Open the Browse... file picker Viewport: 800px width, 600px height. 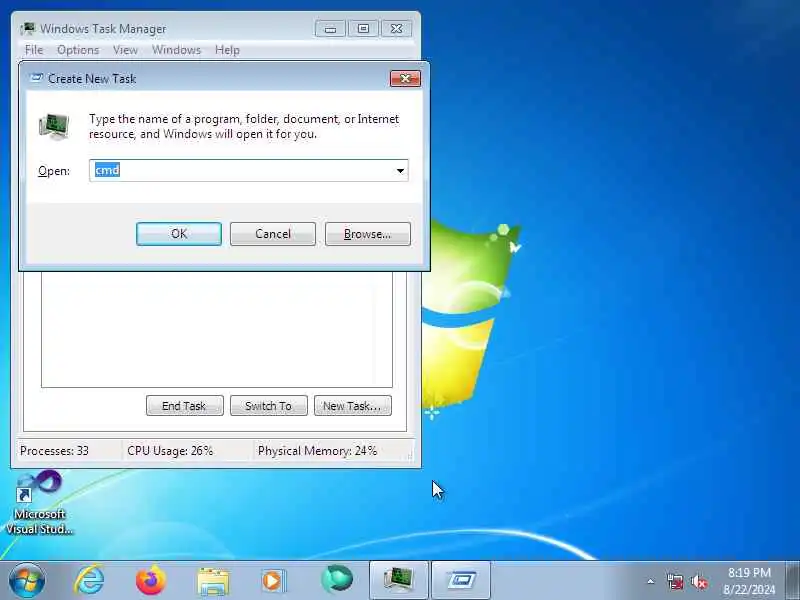coord(367,234)
